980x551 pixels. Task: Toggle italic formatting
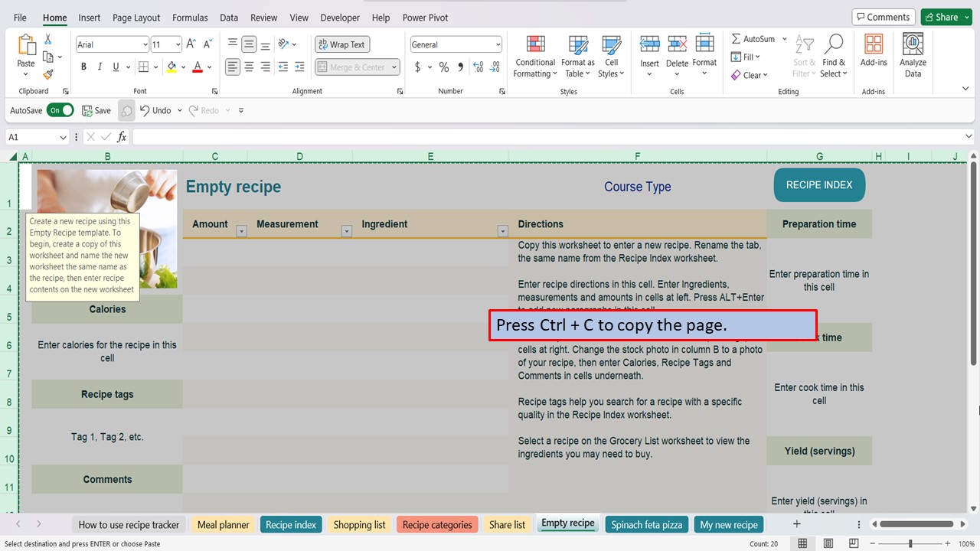100,67
